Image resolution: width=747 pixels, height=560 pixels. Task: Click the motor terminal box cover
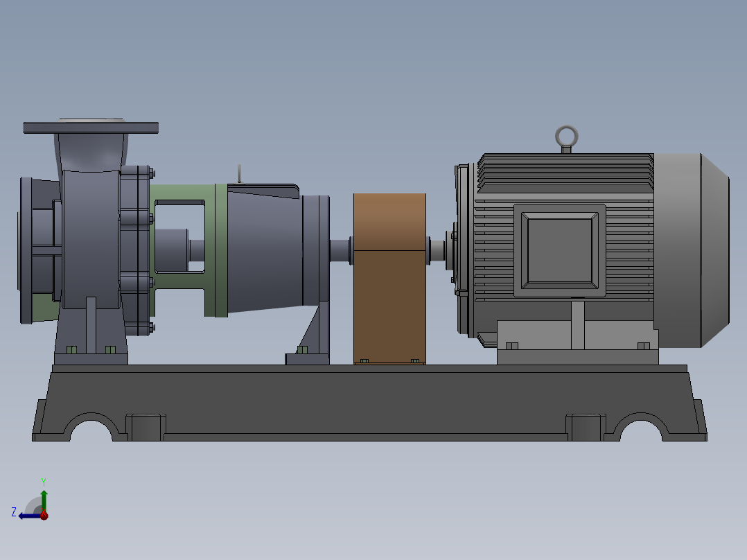tap(560, 251)
